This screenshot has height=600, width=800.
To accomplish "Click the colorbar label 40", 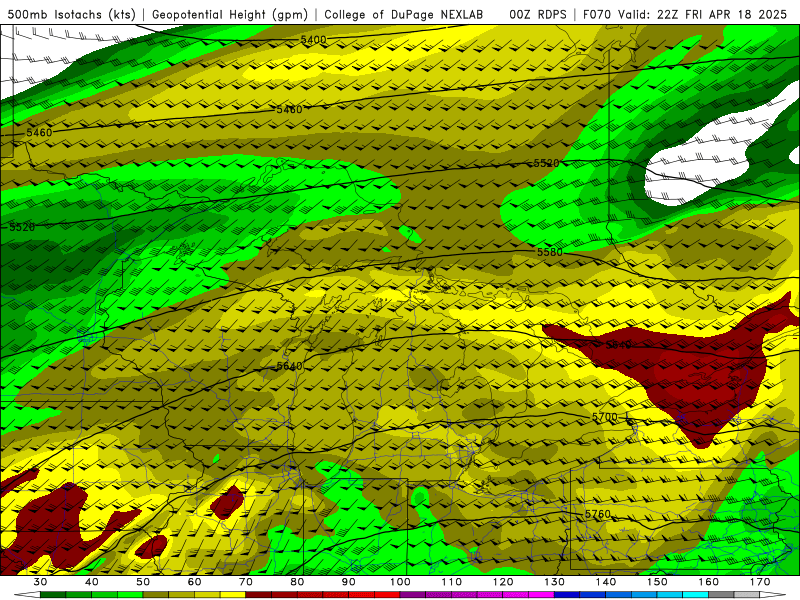I will coord(91,582).
